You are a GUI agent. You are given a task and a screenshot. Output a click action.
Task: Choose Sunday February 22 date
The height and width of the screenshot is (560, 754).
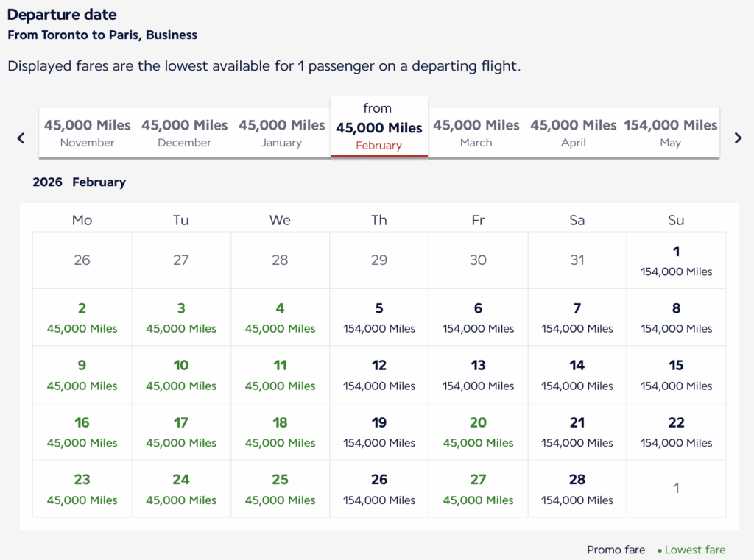[x=676, y=432]
